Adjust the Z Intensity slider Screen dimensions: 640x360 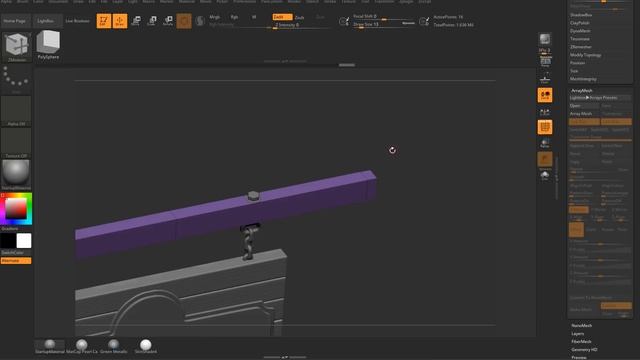[301, 25]
